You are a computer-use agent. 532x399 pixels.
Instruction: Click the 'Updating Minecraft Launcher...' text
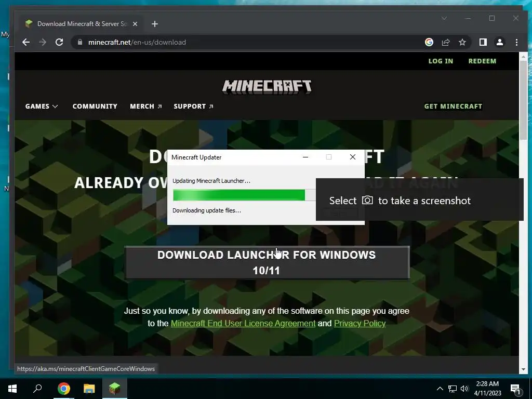[211, 181]
